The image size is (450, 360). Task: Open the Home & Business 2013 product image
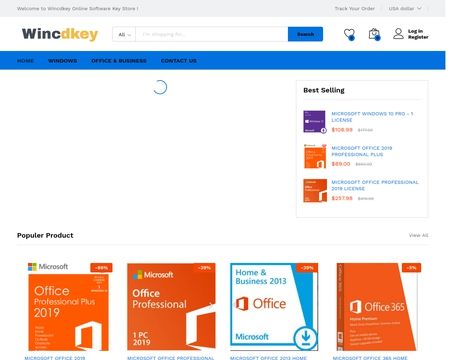click(x=274, y=307)
